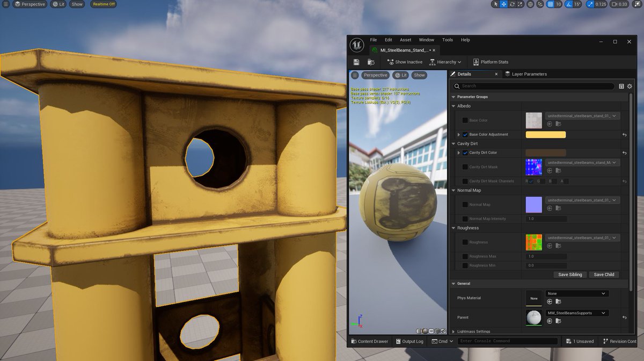This screenshot has height=361, width=644.
Task: Choose the translate move gizmo tool
Action: 503,4
